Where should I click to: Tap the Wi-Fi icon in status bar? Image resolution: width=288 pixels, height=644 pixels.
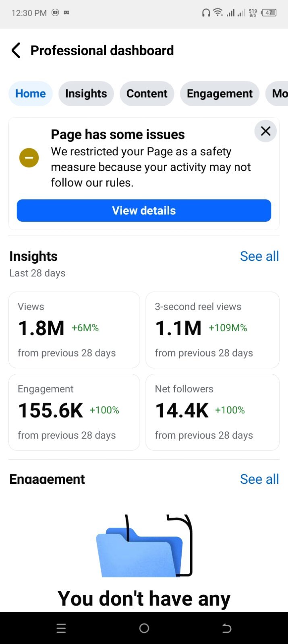point(218,12)
